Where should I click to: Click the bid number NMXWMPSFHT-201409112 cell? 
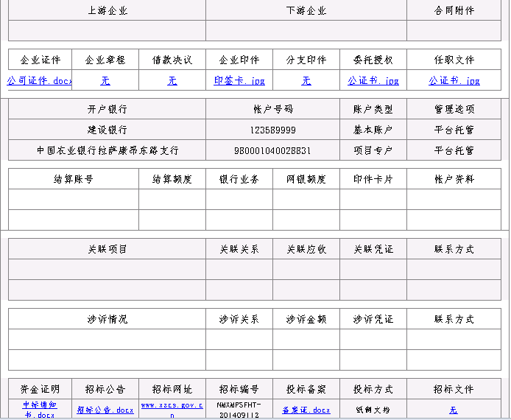tap(239, 410)
